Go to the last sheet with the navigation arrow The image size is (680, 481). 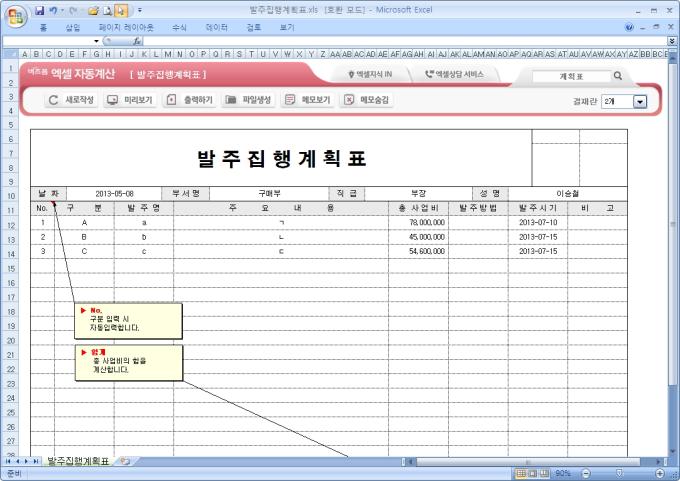pyautogui.click(x=36, y=461)
